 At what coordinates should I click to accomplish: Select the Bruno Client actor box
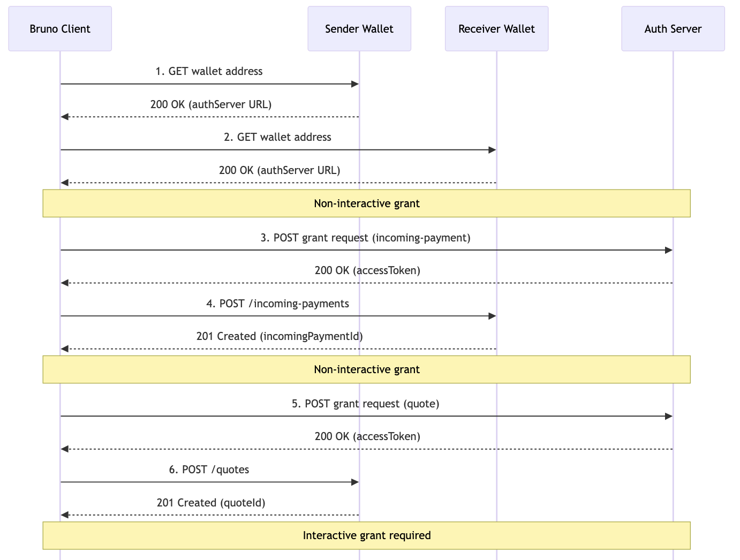(60, 28)
